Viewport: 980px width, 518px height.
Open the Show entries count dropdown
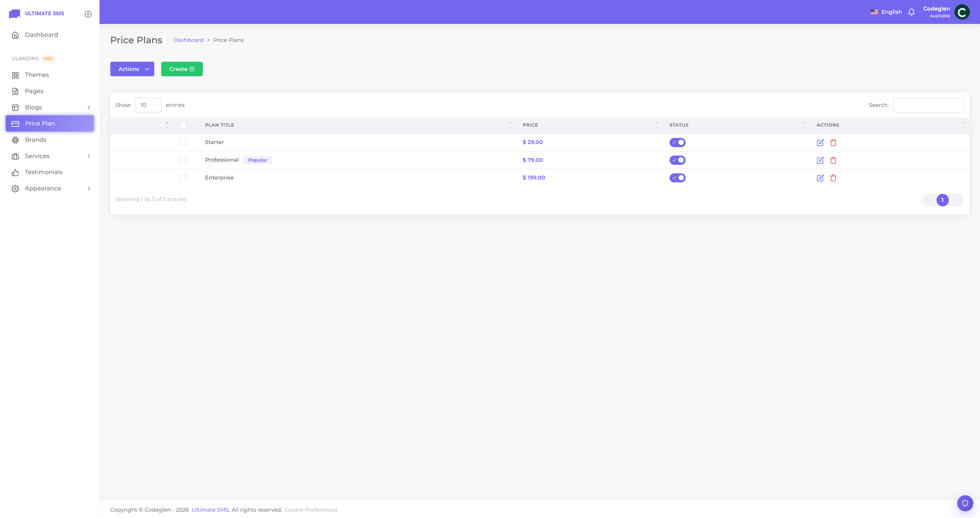[148, 105]
